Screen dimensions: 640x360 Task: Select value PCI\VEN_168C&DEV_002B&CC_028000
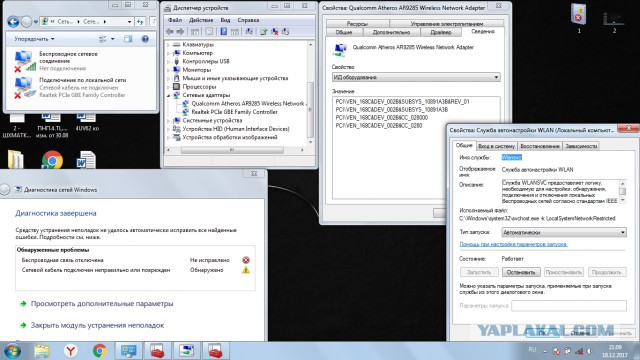pyautogui.click(x=382, y=118)
